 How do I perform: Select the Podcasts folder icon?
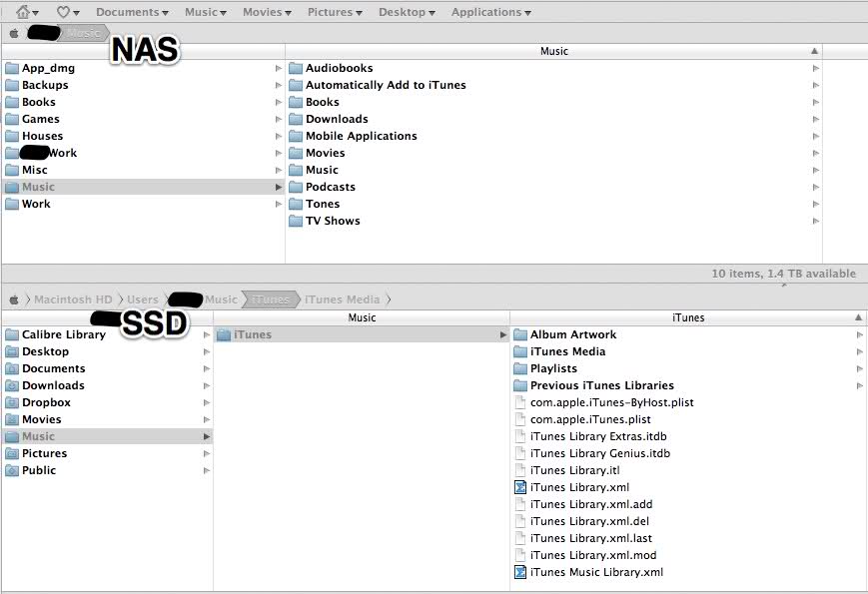(x=296, y=187)
